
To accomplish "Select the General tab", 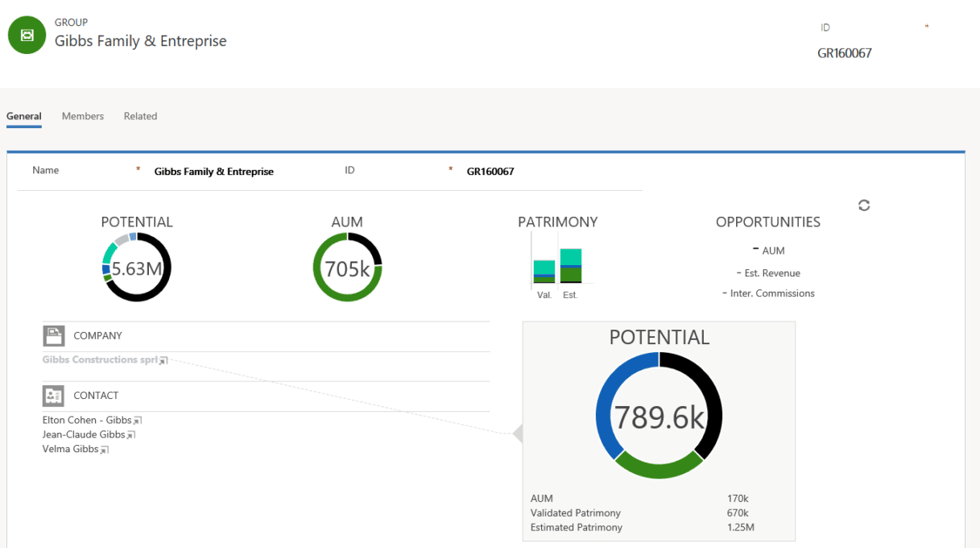I will point(24,116).
